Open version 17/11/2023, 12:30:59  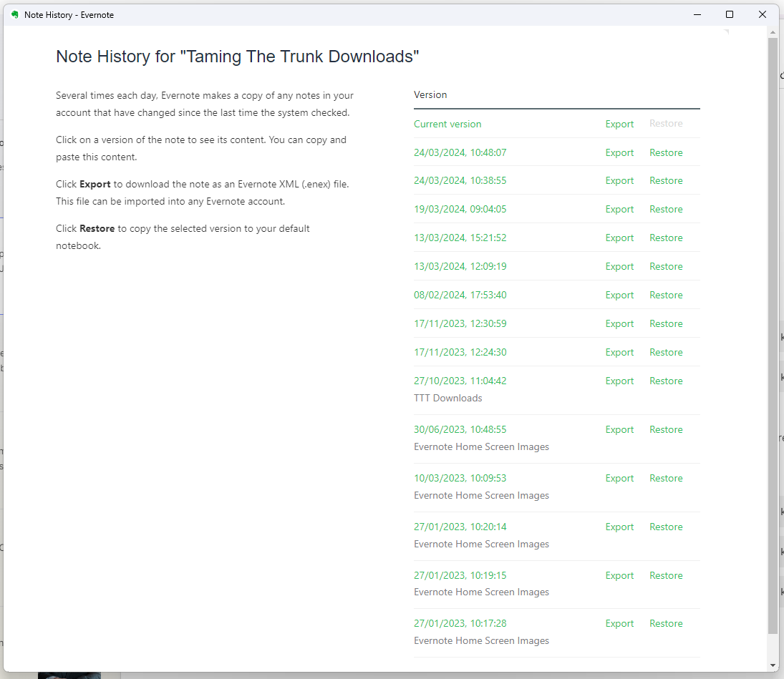pos(460,324)
